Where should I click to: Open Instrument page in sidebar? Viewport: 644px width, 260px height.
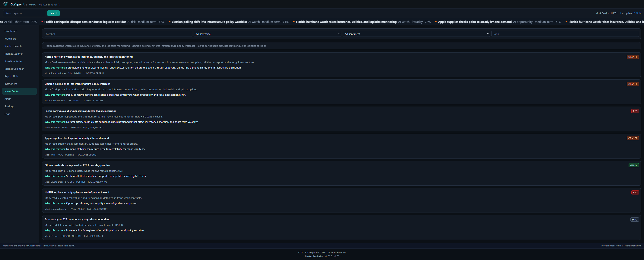(20, 84)
